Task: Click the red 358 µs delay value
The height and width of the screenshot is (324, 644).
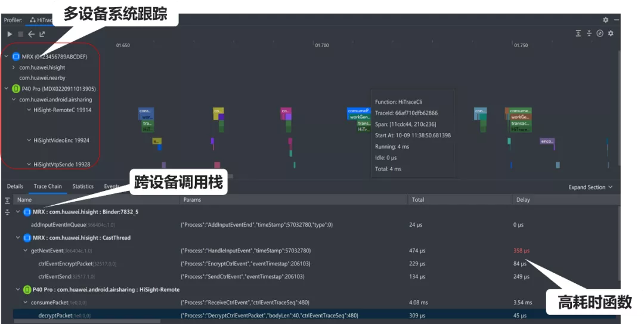Action: click(x=521, y=251)
